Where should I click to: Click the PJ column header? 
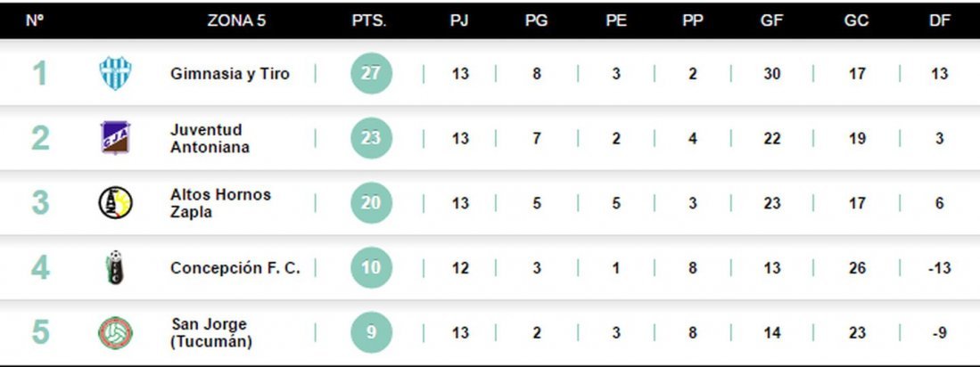pyautogui.click(x=459, y=20)
